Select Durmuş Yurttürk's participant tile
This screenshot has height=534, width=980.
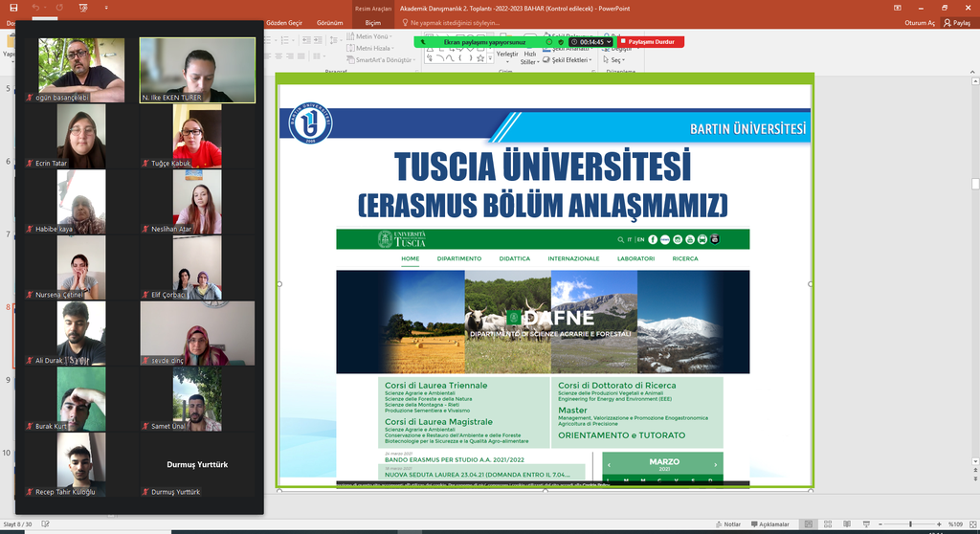197,464
